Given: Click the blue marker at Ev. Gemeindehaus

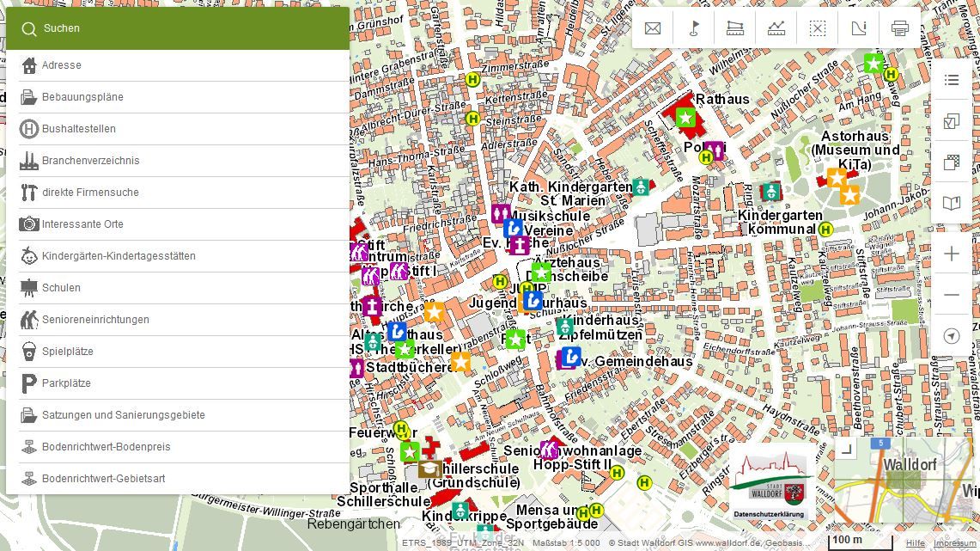Looking at the screenshot, I should pos(570,357).
